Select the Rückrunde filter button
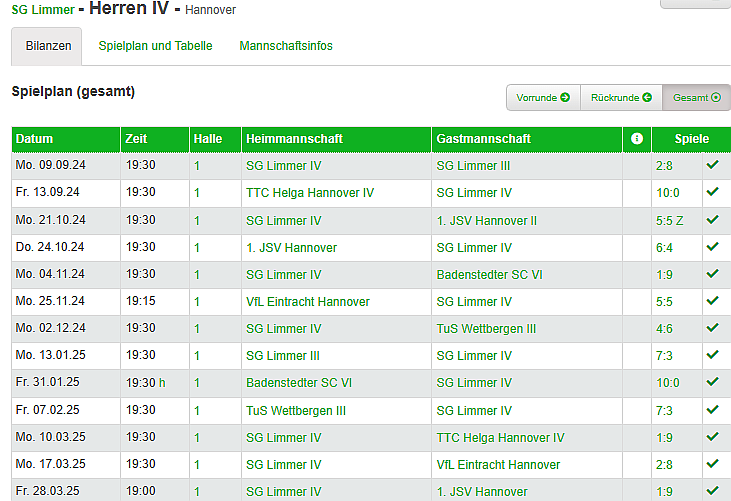Viewport: 731px width, 501px height. pos(621,97)
